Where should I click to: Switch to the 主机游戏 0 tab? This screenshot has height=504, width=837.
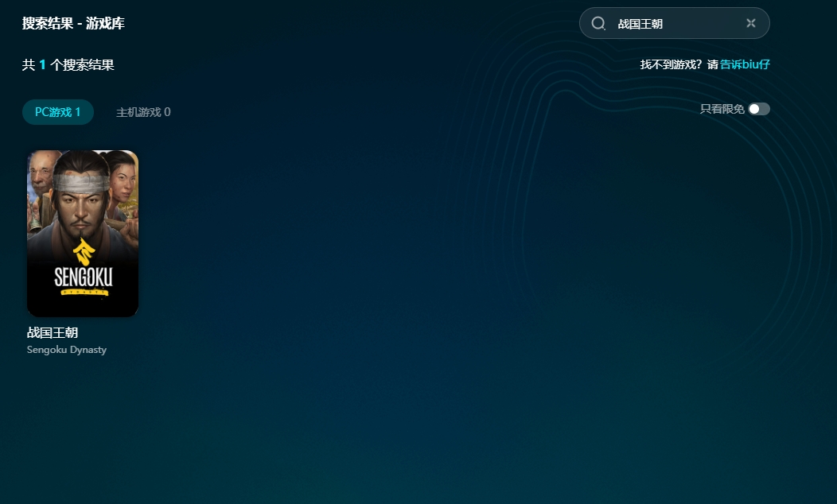pyautogui.click(x=143, y=112)
